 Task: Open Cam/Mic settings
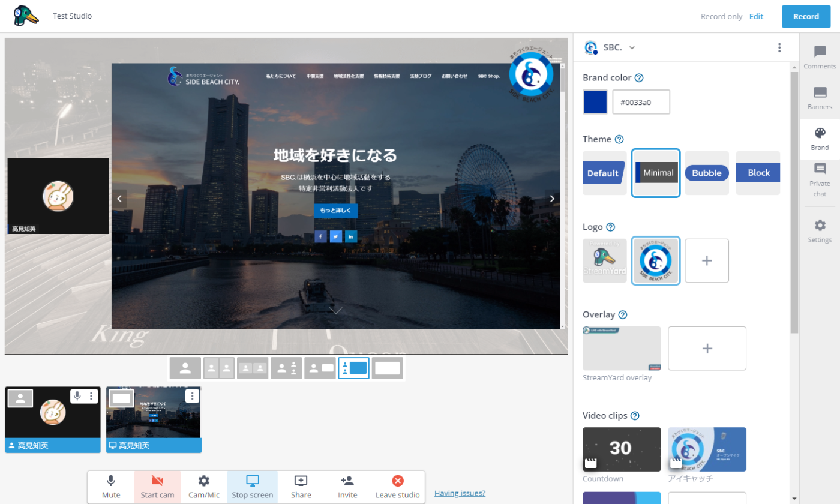[204, 487]
